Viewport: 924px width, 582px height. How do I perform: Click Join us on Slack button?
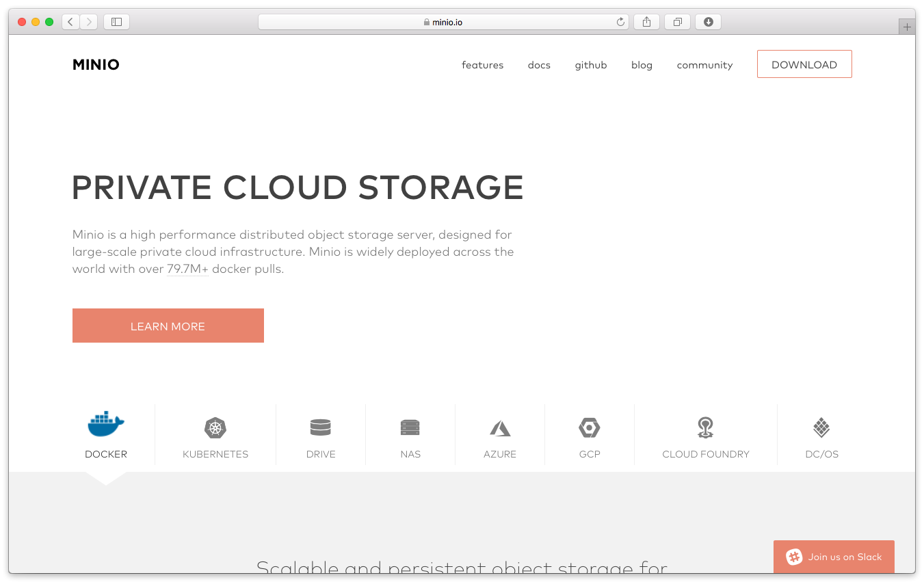click(834, 557)
